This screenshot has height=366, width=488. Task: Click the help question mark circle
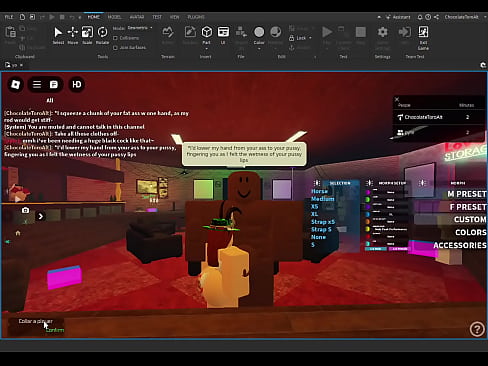(x=477, y=329)
